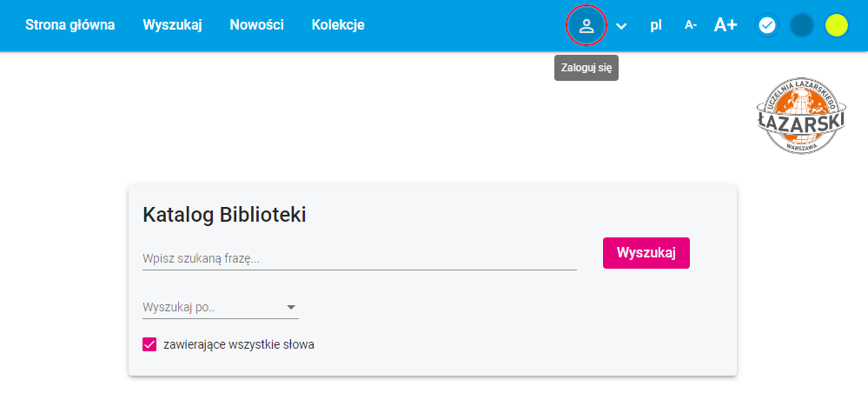Focus the Wpisz szukaną frazę input field
Image resolution: width=868 pixels, height=400 pixels.
(x=359, y=259)
